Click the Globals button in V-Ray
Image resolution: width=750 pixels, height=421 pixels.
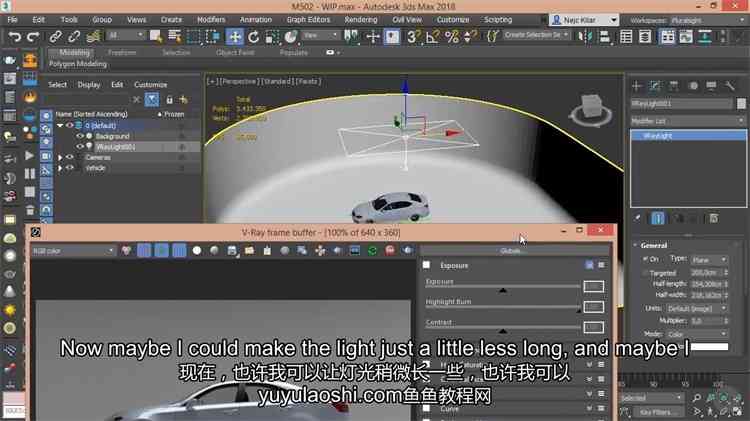(x=510, y=251)
